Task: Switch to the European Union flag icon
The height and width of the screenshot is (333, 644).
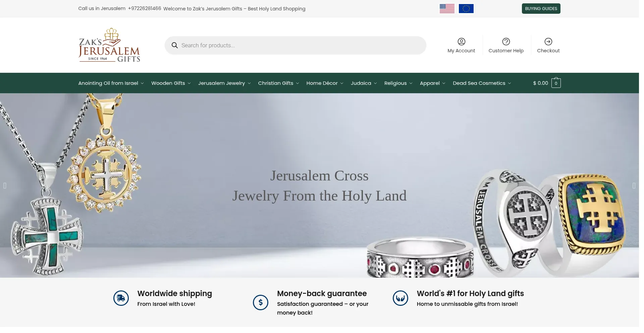Action: coord(466,9)
